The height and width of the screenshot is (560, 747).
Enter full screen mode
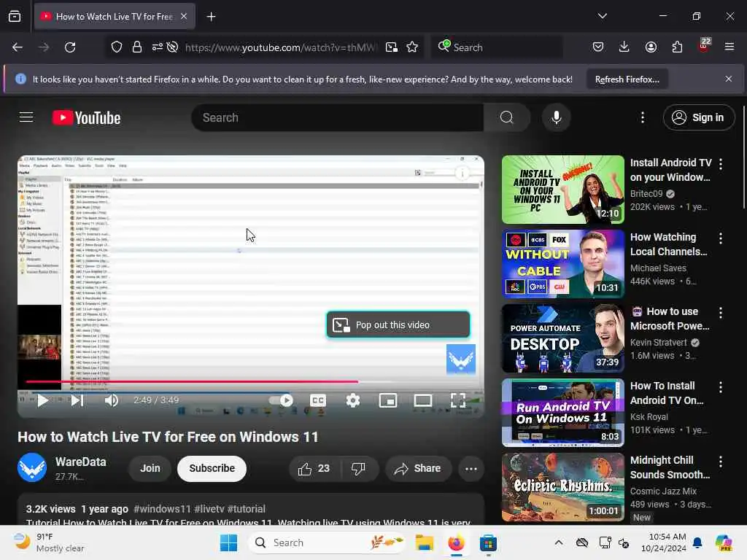pyautogui.click(x=458, y=400)
